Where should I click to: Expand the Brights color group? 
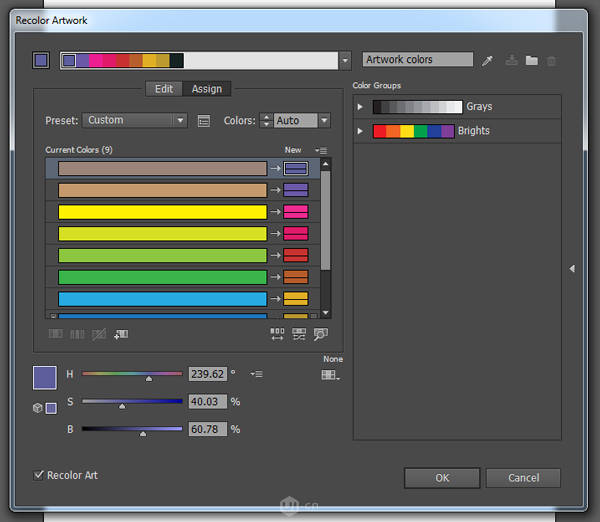tap(361, 131)
